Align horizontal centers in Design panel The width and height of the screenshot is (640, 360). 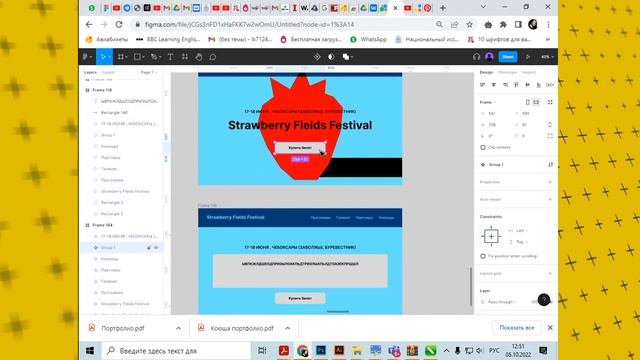494,85
